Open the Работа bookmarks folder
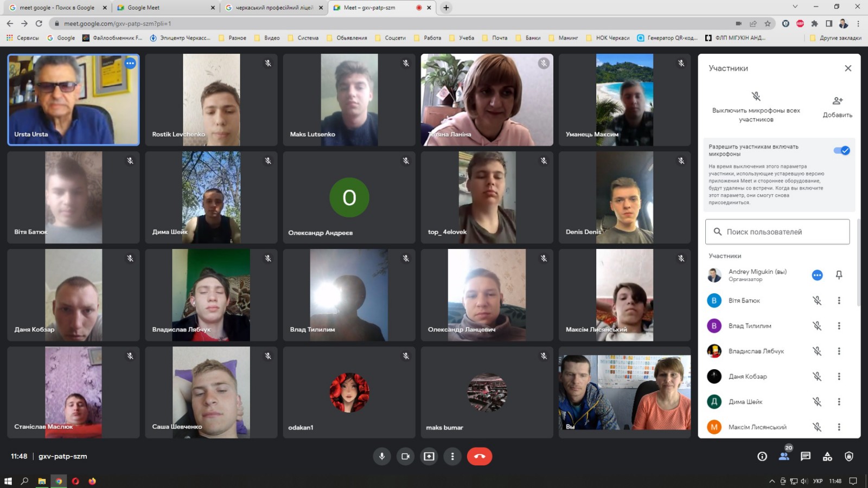This screenshot has height=488, width=868. pos(427,38)
